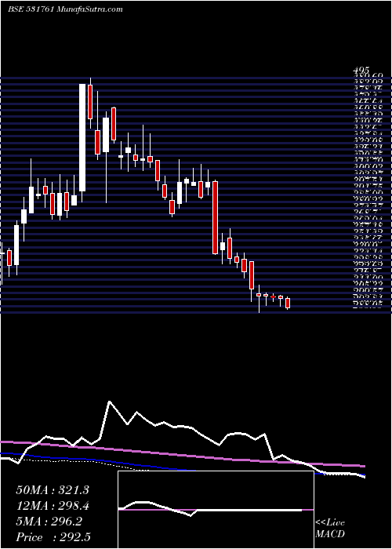
Task: Click the 495 price axis label
Action: coord(362,71)
